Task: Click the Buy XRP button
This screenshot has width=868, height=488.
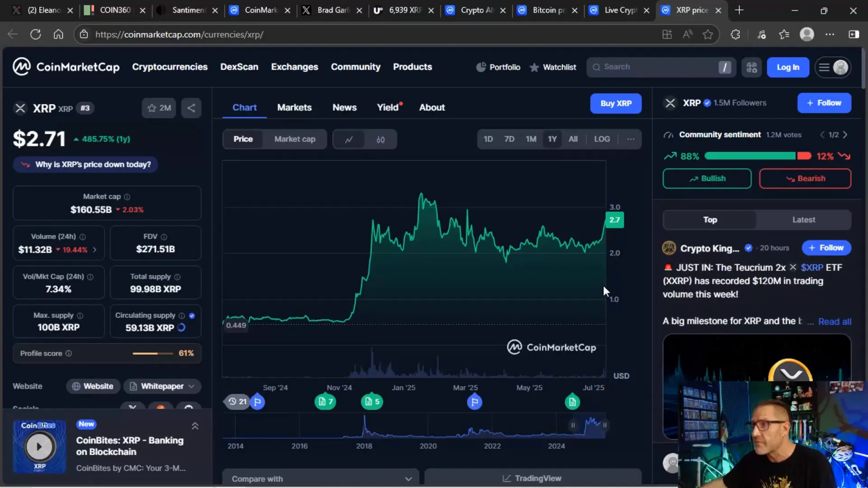Action: [x=616, y=103]
